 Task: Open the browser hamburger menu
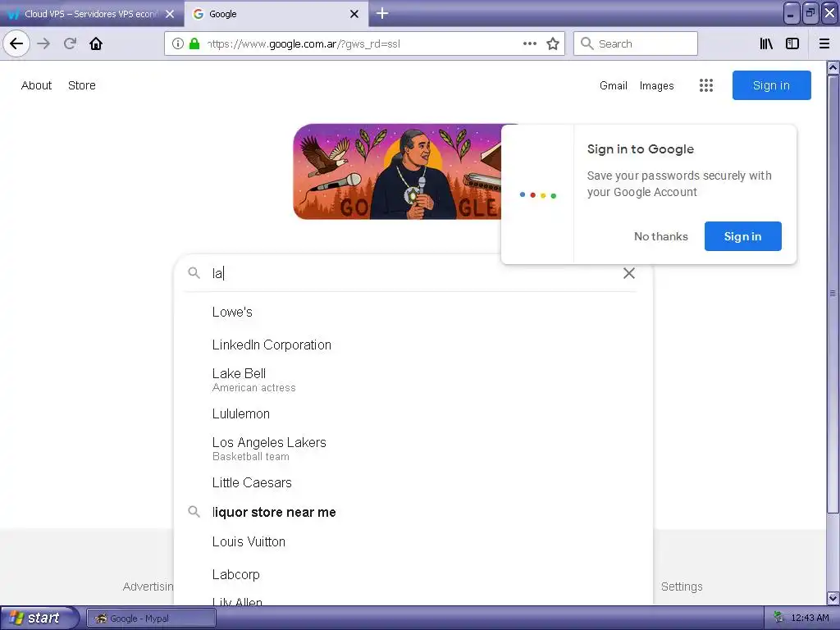[824, 43]
